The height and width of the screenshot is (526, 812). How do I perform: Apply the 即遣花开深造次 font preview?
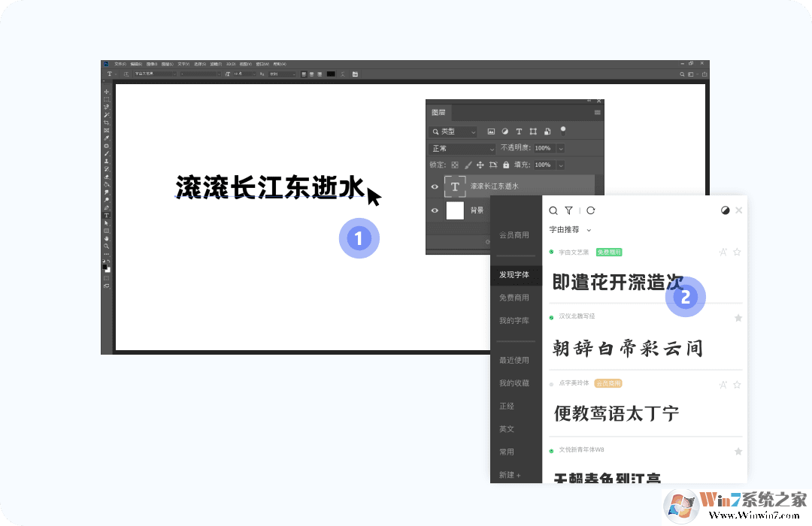(618, 282)
